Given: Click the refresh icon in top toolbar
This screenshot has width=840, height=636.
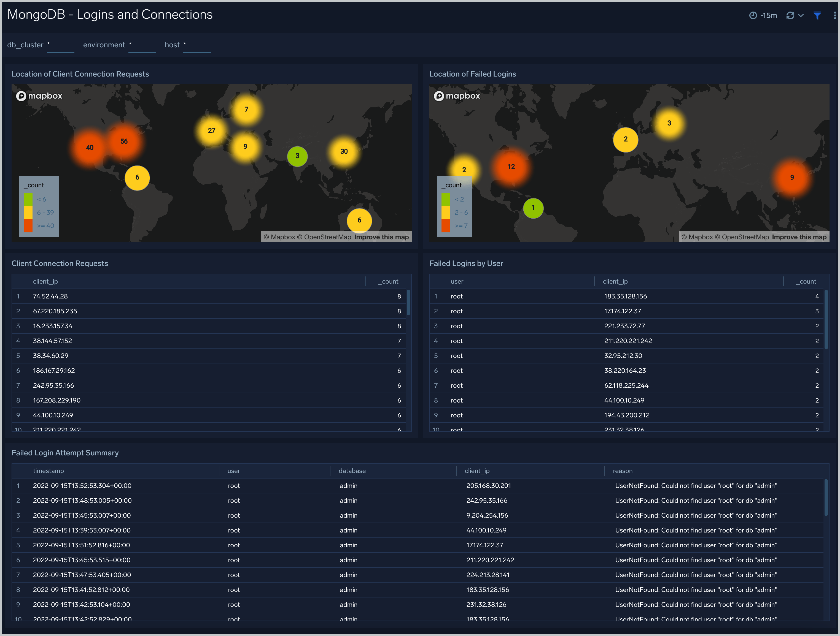Looking at the screenshot, I should click(790, 15).
